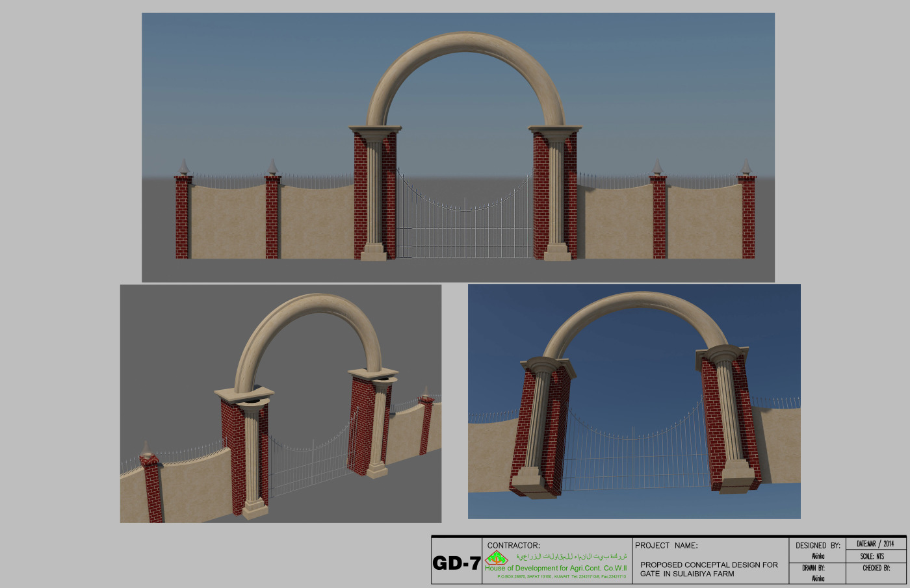The height and width of the screenshot is (588, 910).
Task: Click the DRAWN BY: label
Action: click(813, 568)
